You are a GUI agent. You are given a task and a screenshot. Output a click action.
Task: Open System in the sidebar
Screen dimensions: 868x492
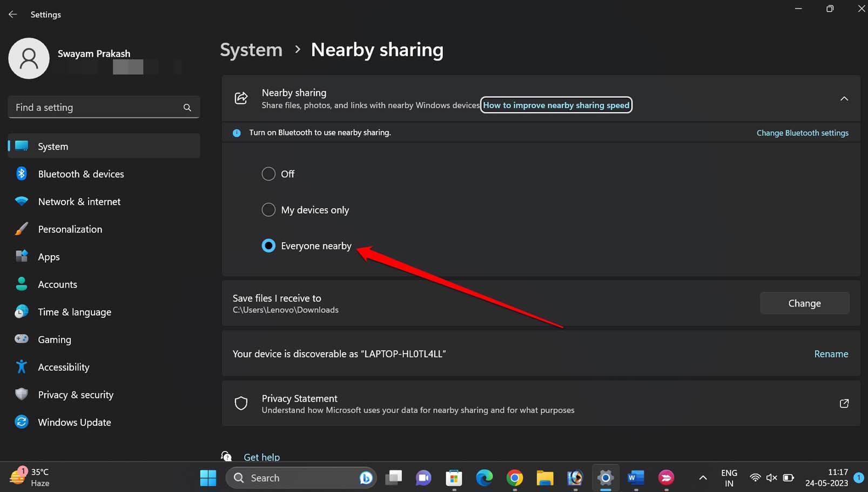click(104, 146)
